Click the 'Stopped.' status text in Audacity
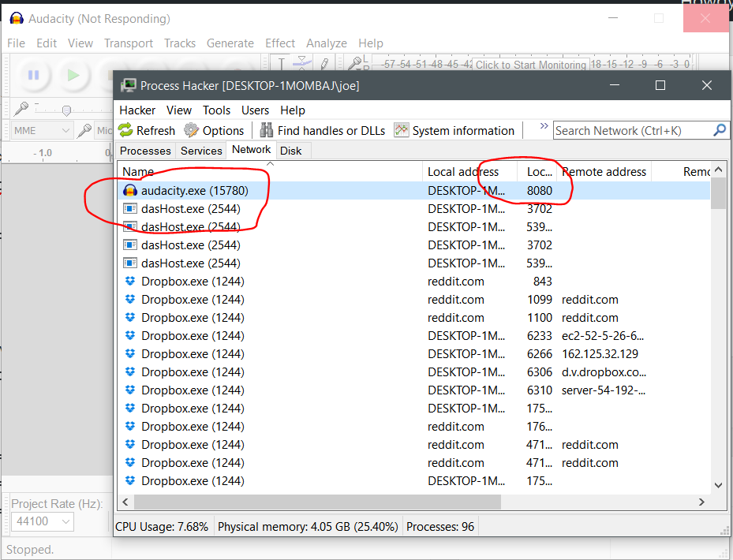The image size is (733, 560). tap(30, 550)
